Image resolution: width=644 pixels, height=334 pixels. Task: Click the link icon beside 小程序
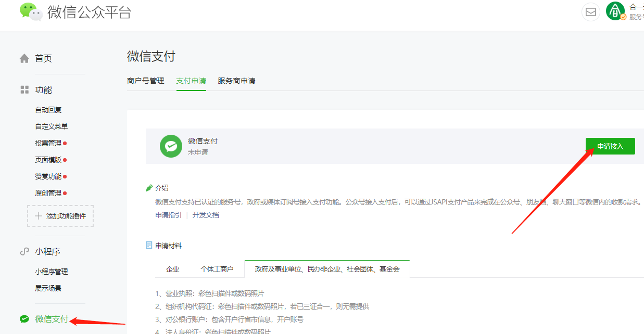tap(24, 251)
